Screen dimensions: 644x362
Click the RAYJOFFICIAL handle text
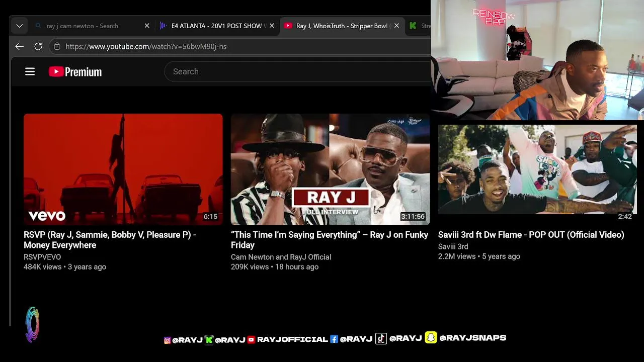292,340
